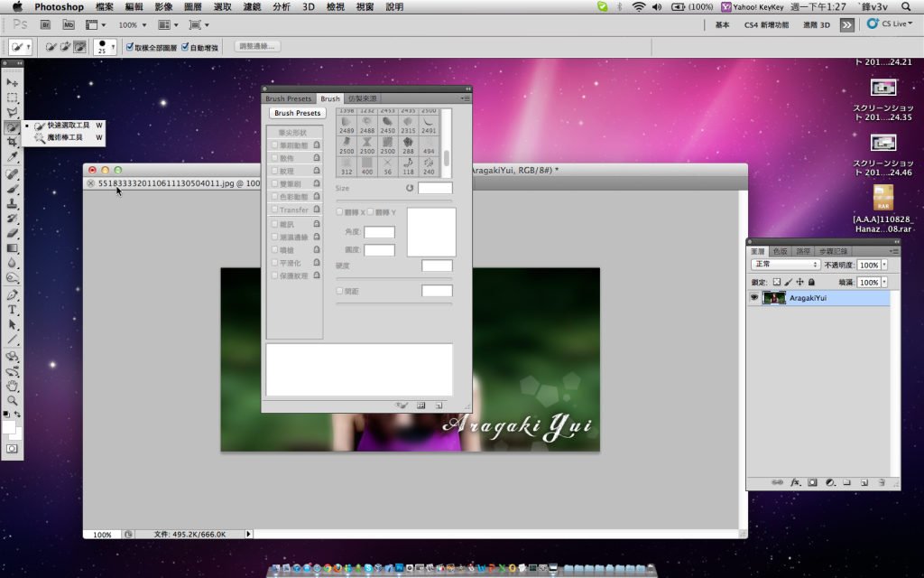Select the Horizontal Type tool
This screenshot has height=578, width=924.
click(13, 309)
